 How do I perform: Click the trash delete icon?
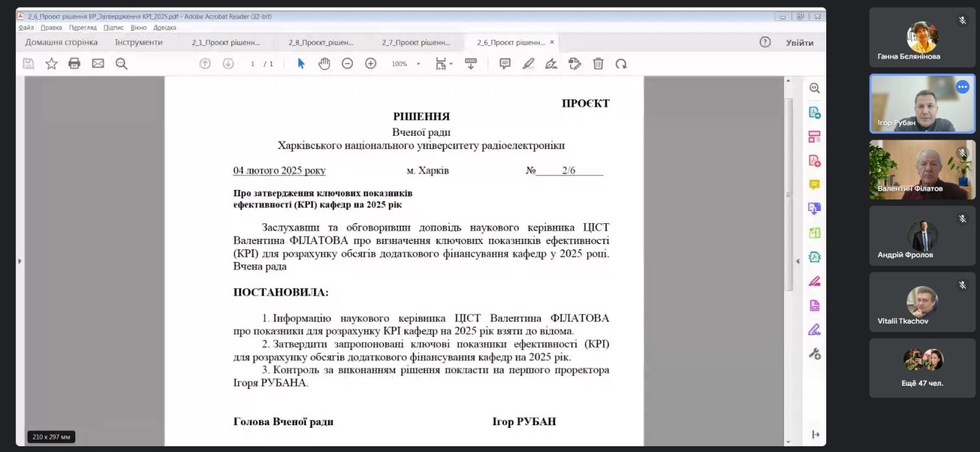click(598, 64)
